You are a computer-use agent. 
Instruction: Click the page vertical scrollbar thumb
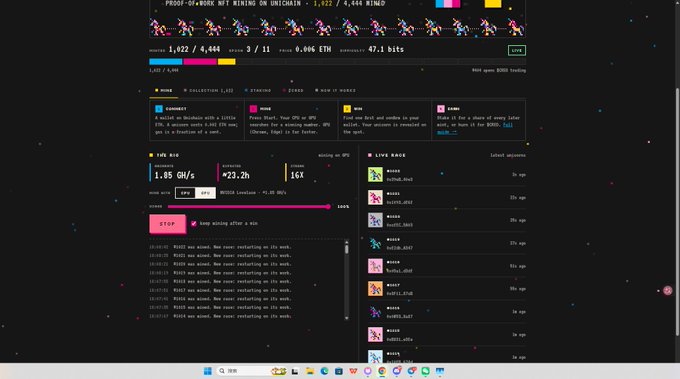click(677, 212)
